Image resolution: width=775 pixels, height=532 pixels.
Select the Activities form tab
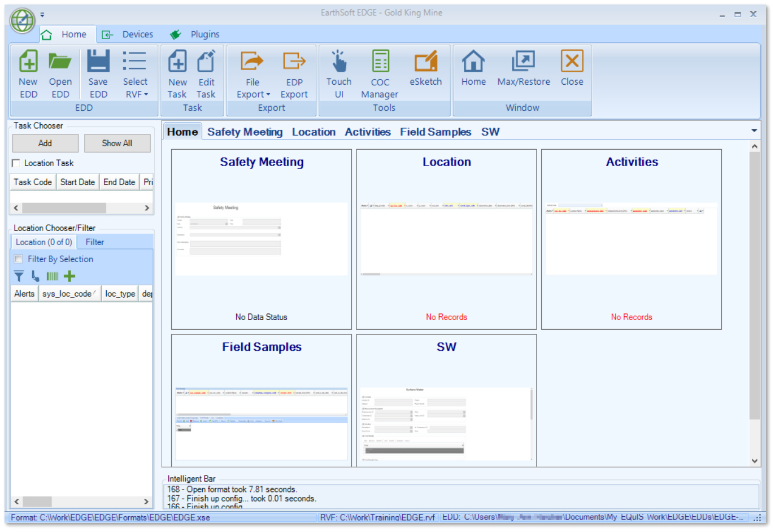pos(368,132)
